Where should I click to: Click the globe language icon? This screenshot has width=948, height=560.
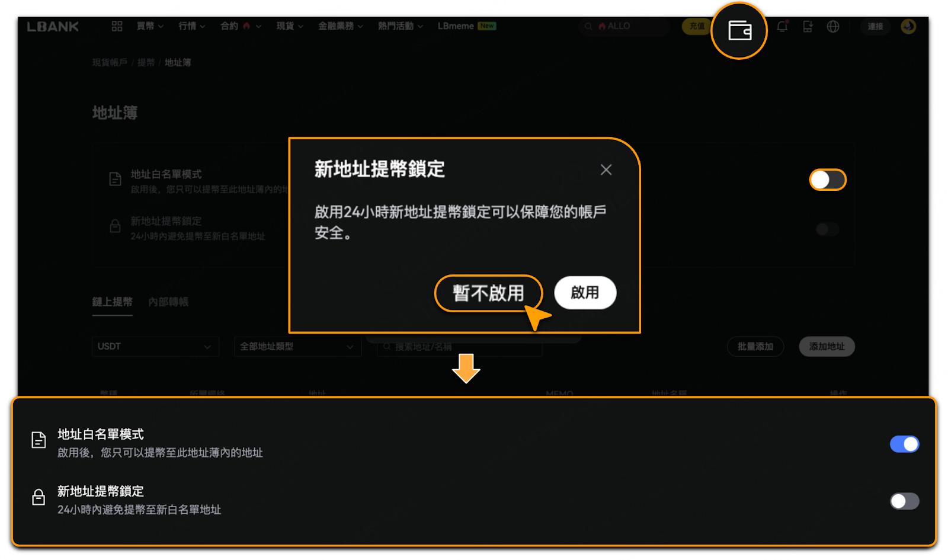832,27
